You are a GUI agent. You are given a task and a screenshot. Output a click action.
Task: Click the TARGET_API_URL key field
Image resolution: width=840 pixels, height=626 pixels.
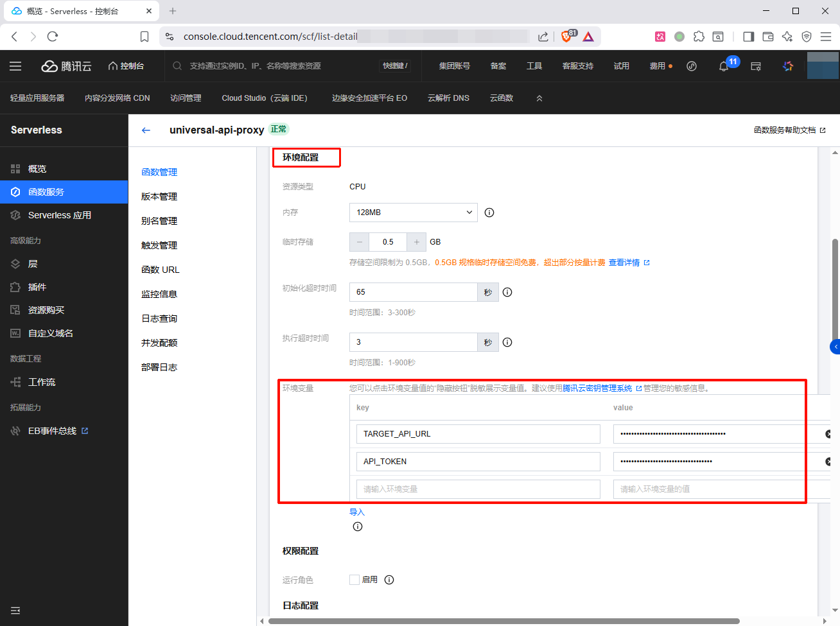478,434
